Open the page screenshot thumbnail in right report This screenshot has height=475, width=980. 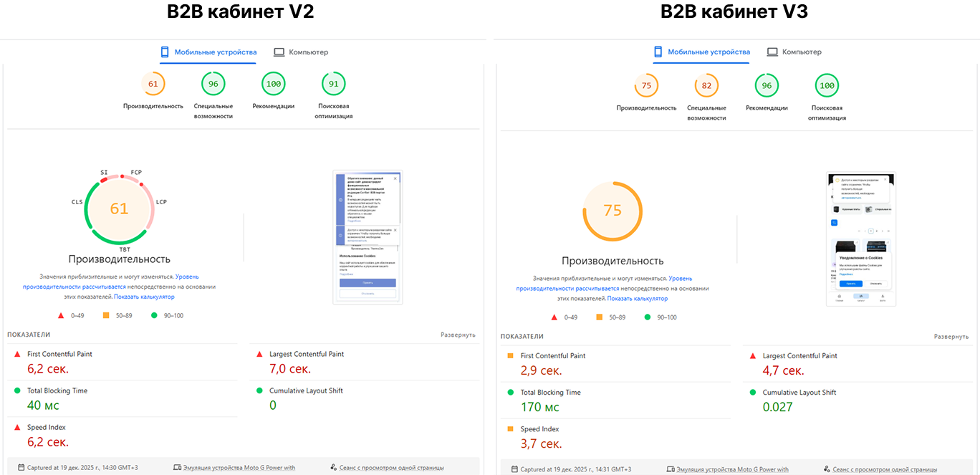861,239
